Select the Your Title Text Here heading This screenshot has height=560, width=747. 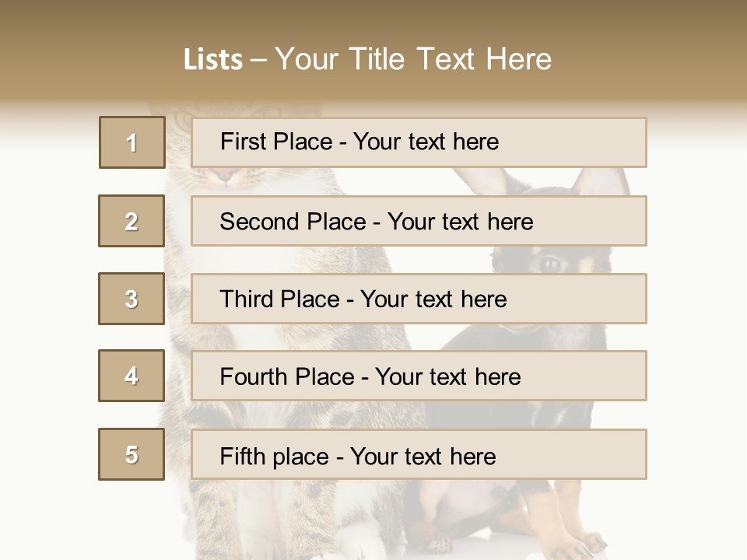click(x=412, y=59)
